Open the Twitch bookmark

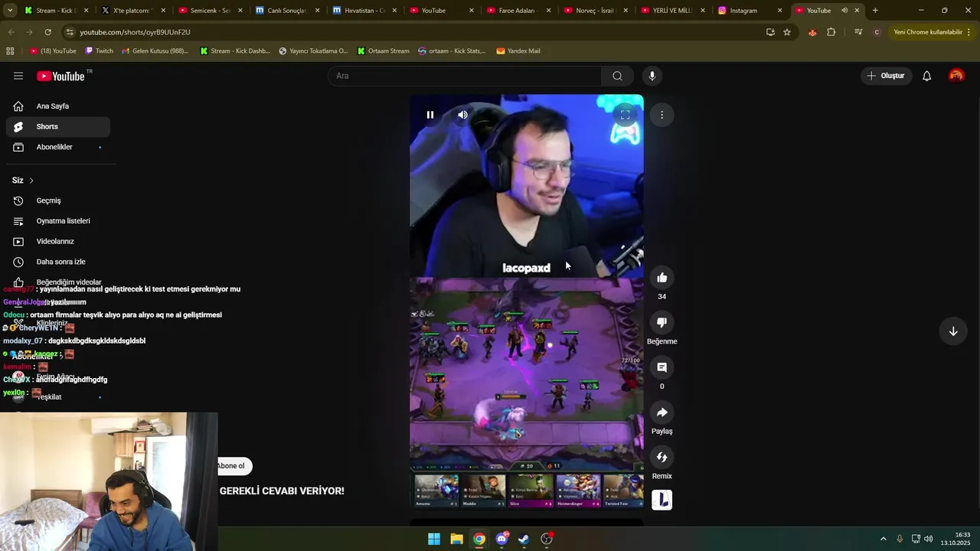pos(99,51)
